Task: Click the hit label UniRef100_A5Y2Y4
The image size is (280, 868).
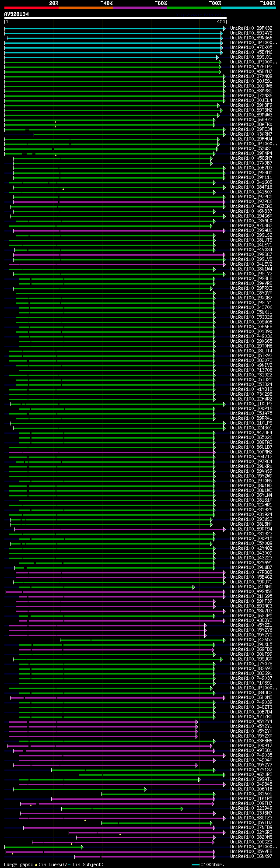Action: click(x=251, y=721)
